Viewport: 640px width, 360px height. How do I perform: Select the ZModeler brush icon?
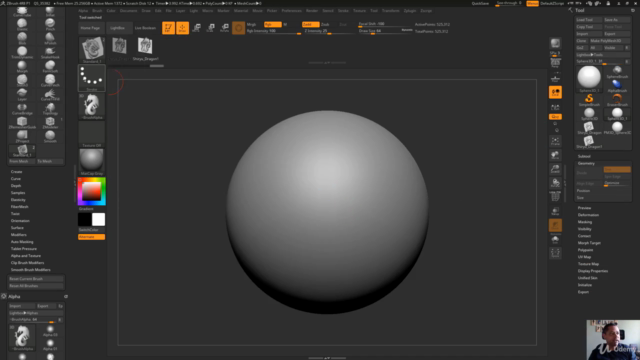(x=50, y=122)
